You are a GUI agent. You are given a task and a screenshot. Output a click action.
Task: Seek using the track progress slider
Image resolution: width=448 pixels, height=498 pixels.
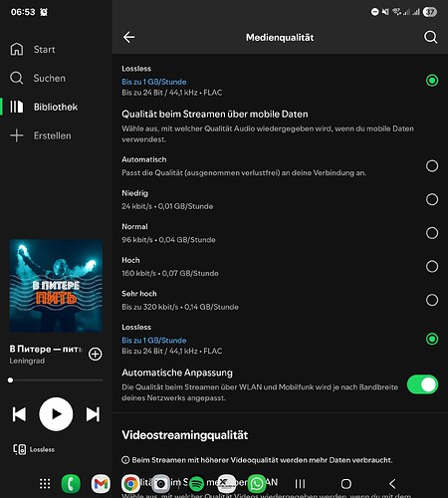(56, 380)
